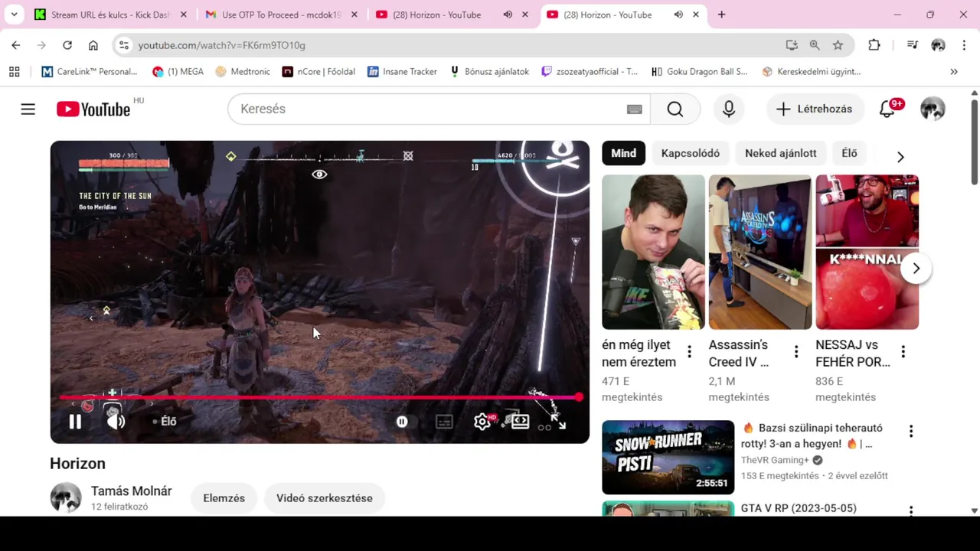Screen dimensions: 980x551
Task: Click the youtube.com address bar URL
Action: 222,45
